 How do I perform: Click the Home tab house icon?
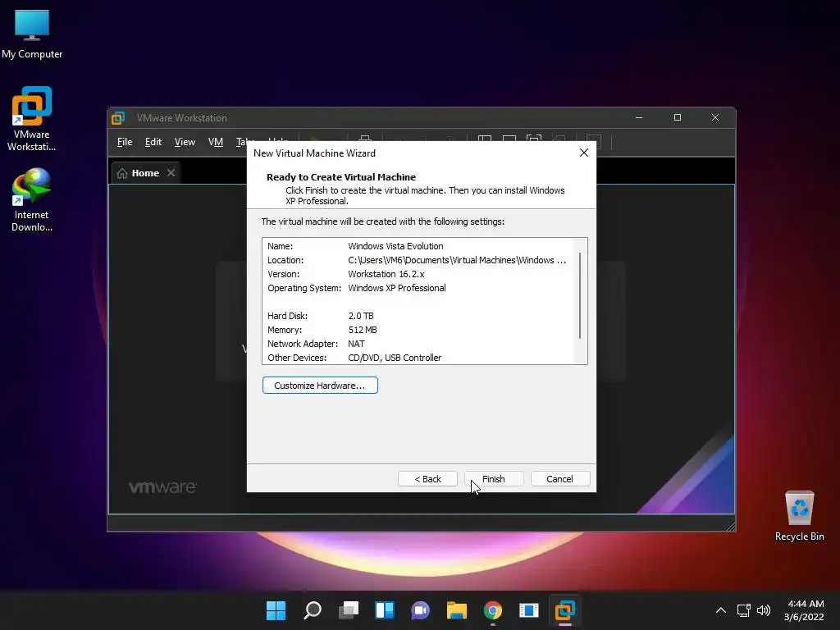point(122,173)
